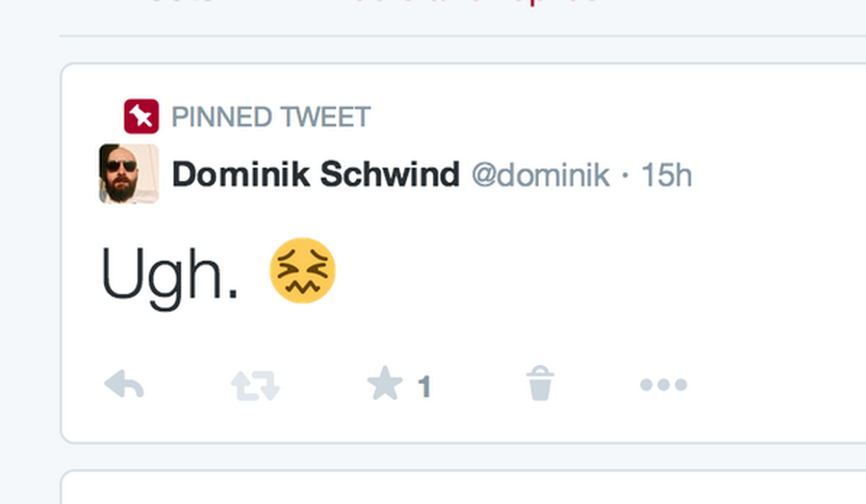Click the confounded face emoji
The image size is (866, 504).
point(302,271)
